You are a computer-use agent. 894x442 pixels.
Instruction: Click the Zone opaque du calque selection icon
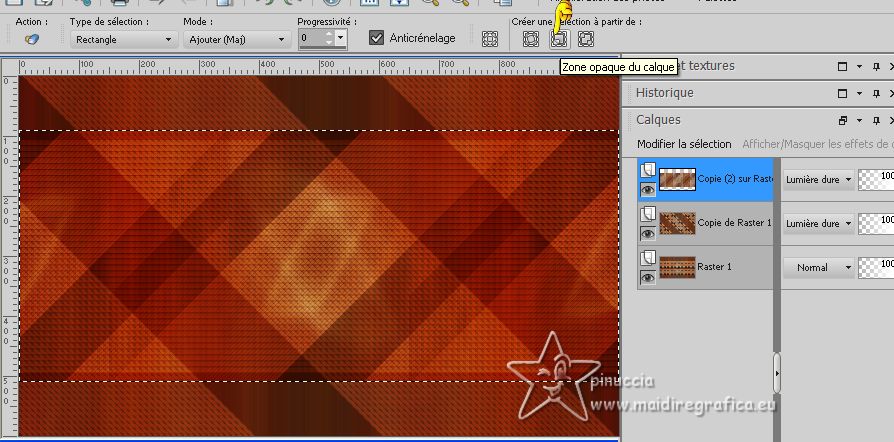coord(559,39)
